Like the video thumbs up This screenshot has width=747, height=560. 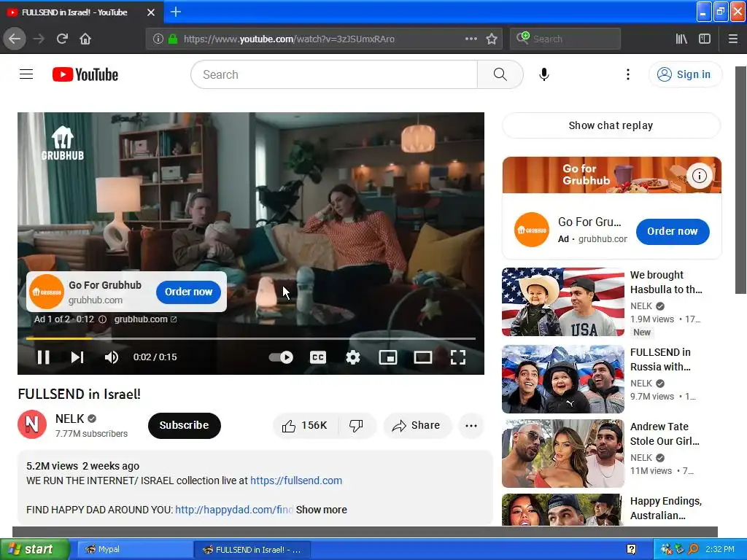click(x=305, y=425)
